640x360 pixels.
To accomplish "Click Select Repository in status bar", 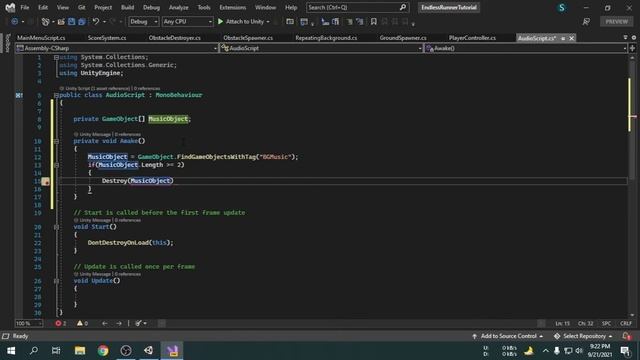I will [584, 336].
